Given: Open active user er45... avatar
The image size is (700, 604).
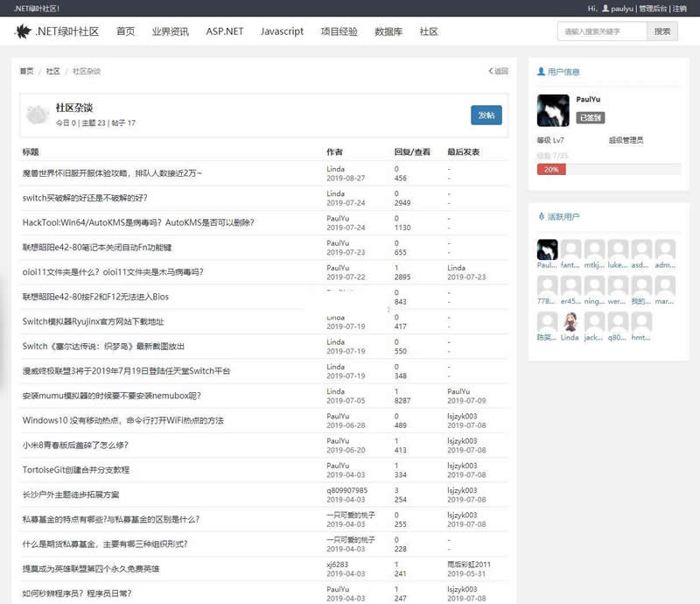Looking at the screenshot, I should pyautogui.click(x=570, y=285).
